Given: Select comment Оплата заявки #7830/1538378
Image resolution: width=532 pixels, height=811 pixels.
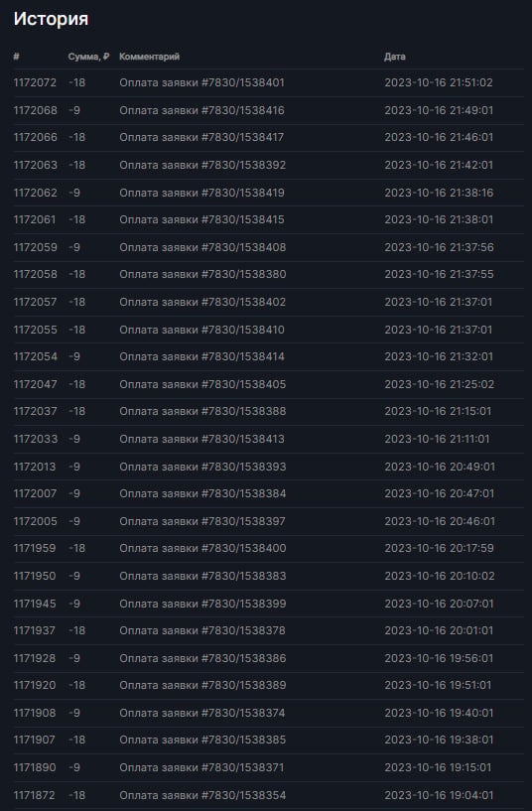Looking at the screenshot, I should pos(202,630).
